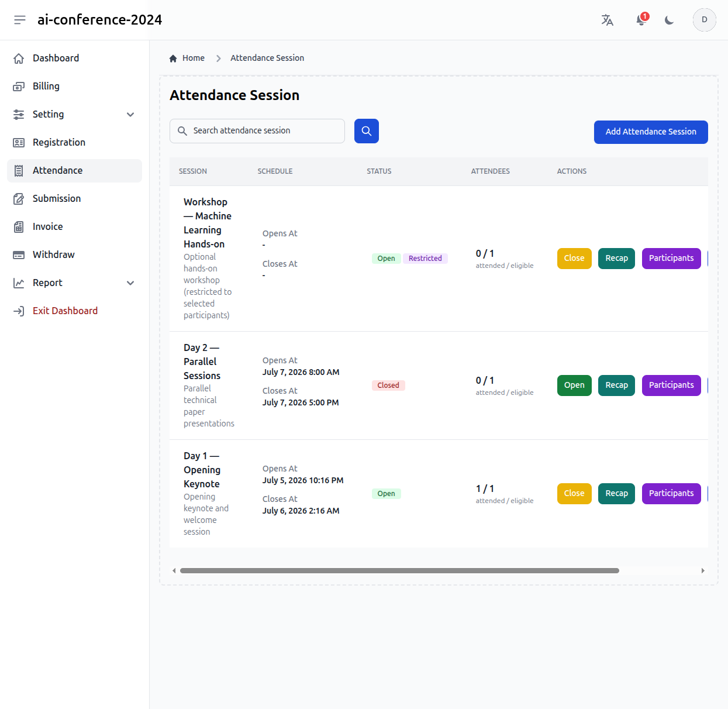Click the horizontal table scrollbar
Image resolution: width=728 pixels, height=709 pixels.
(399, 571)
